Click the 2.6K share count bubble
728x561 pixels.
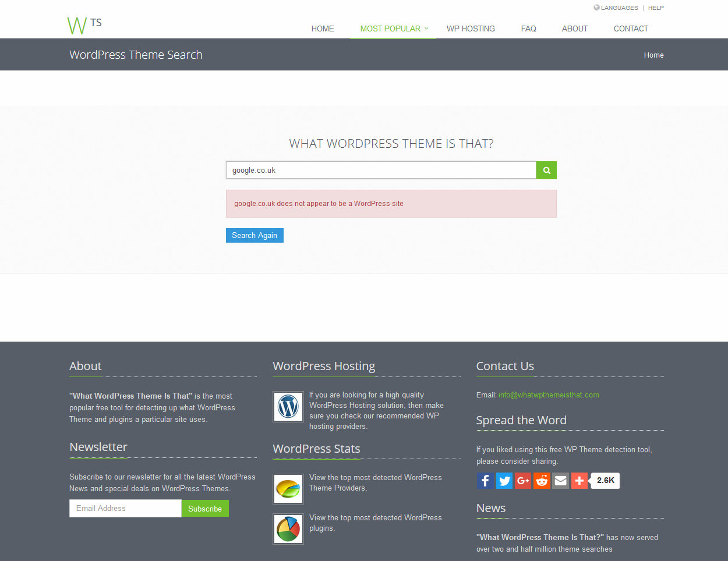[605, 481]
